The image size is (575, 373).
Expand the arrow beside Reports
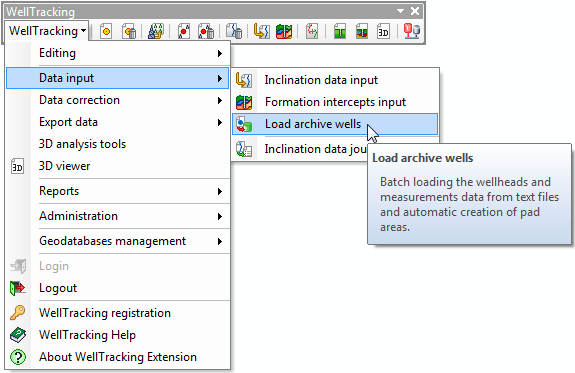click(220, 191)
